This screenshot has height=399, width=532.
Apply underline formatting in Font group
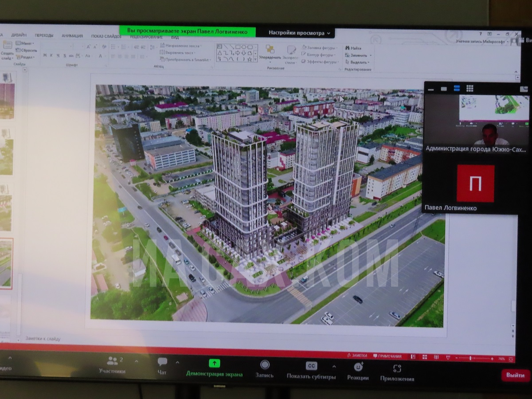click(x=58, y=55)
